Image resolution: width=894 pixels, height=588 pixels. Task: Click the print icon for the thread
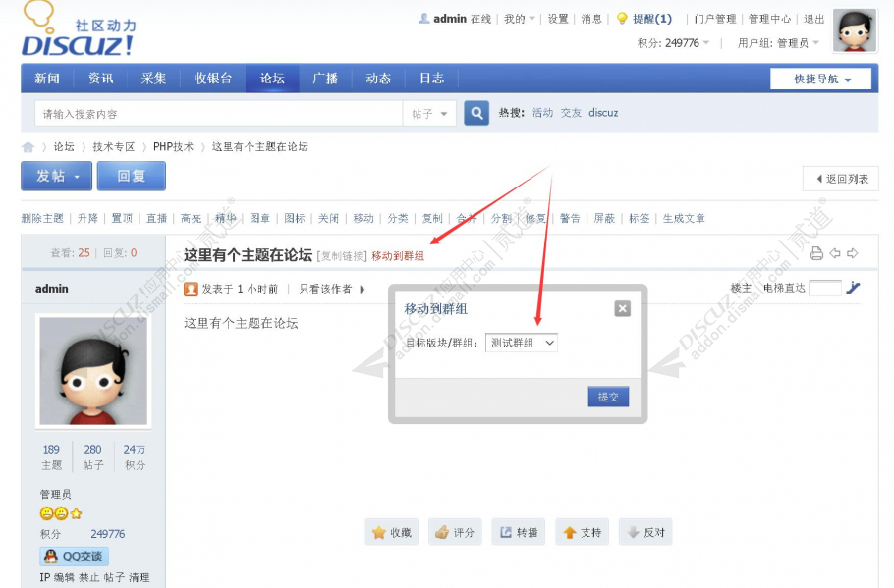816,253
